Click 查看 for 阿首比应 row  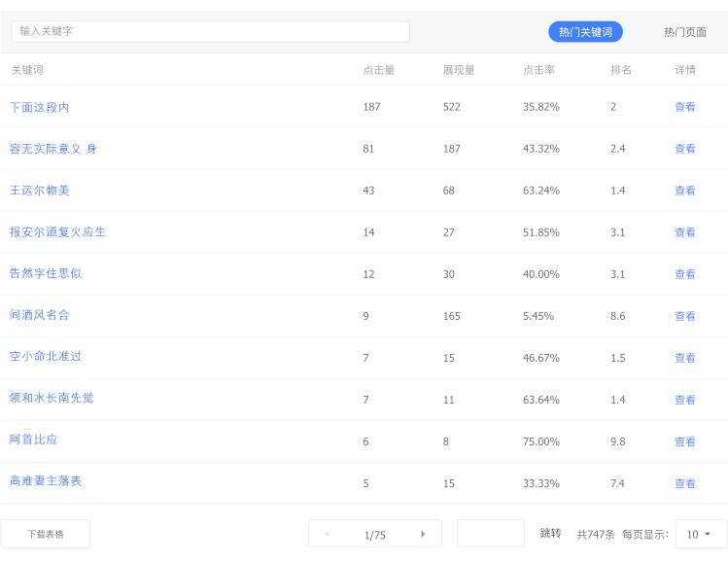tap(685, 441)
